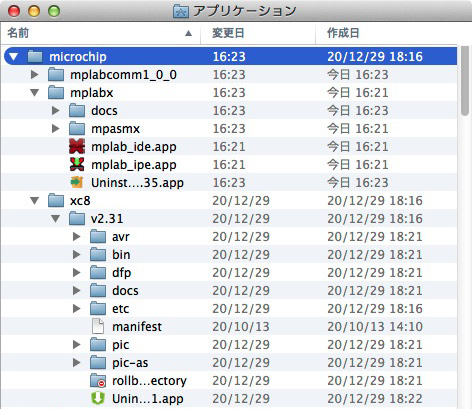Select the dfp folder row
Screen dimensions: 472x409
pyautogui.click(x=229, y=273)
